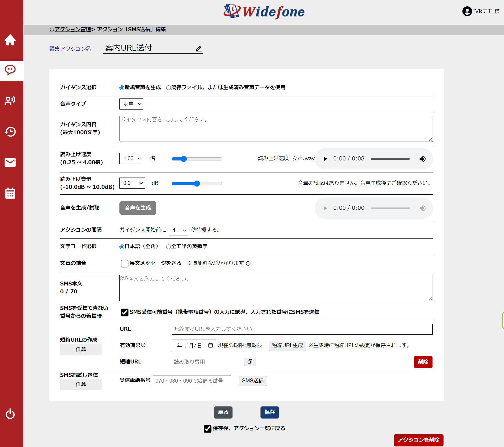The height and width of the screenshot is (447, 504).
Task: Select 全て半角英数字 character code
Action: [x=168, y=247]
